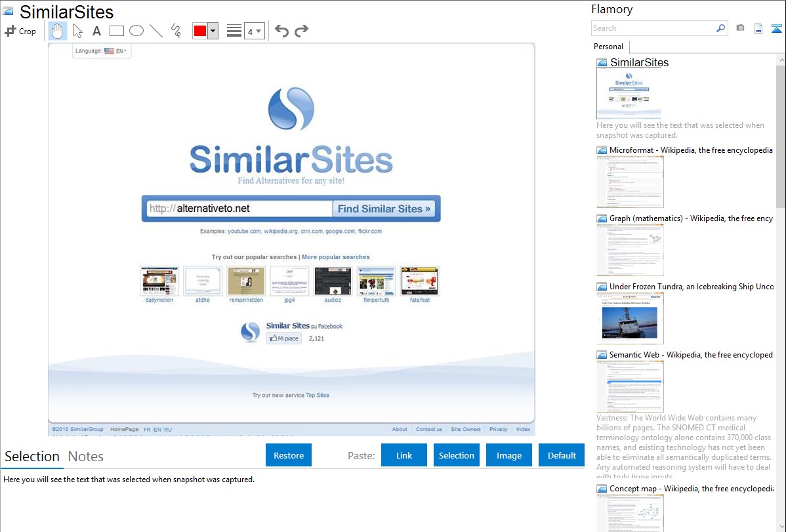Open the line width 4 dropdown
This screenshot has height=532, width=786.
(x=255, y=31)
